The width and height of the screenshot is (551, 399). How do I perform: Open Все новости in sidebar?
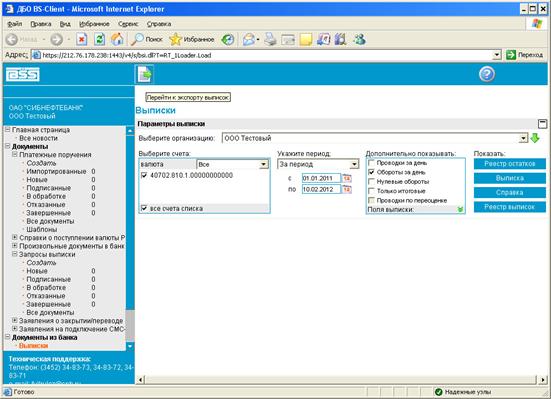point(38,138)
